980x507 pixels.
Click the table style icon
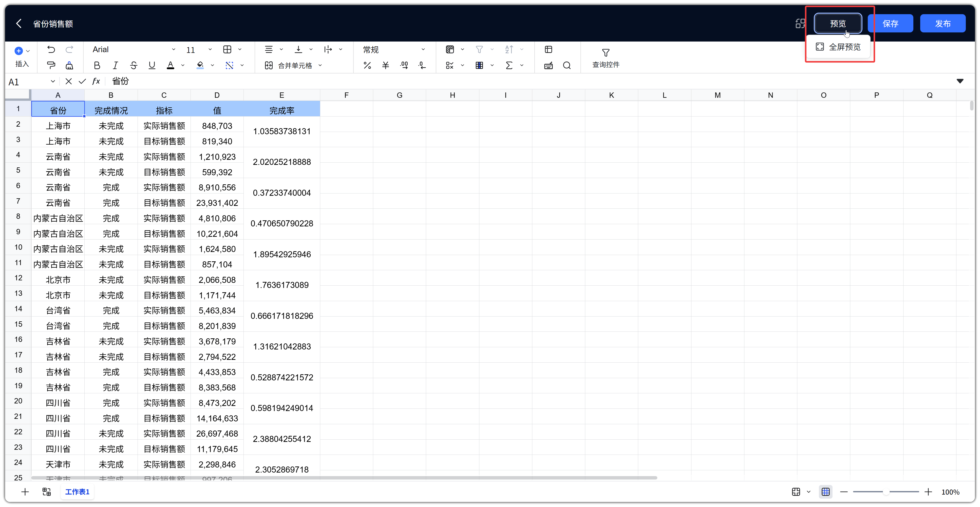coord(479,65)
